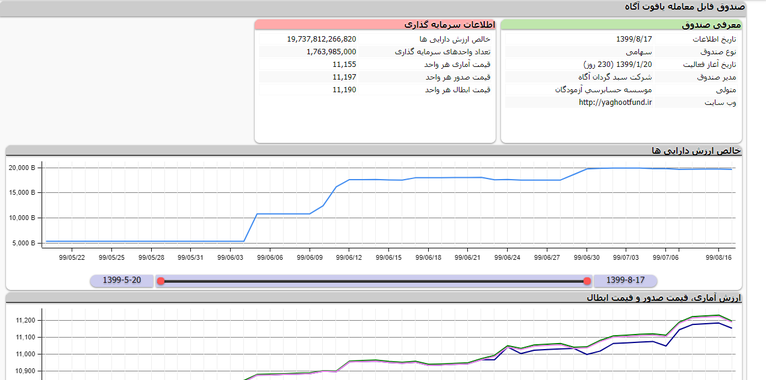
Task: Click the قیمت صدور و قیمت ابطال chart header
Action: pyautogui.click(x=374, y=297)
